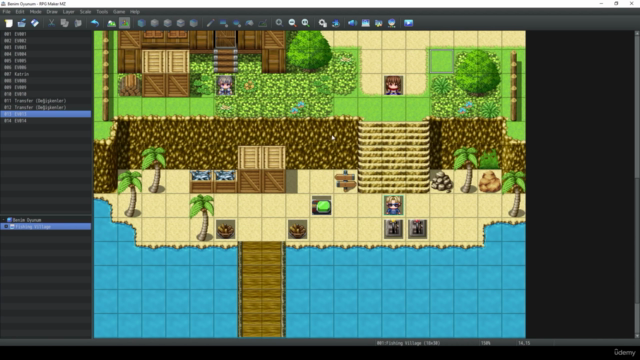640x360 pixels.
Task: Select the Fishing Village map in tree
Action: pyautogui.click(x=46, y=227)
